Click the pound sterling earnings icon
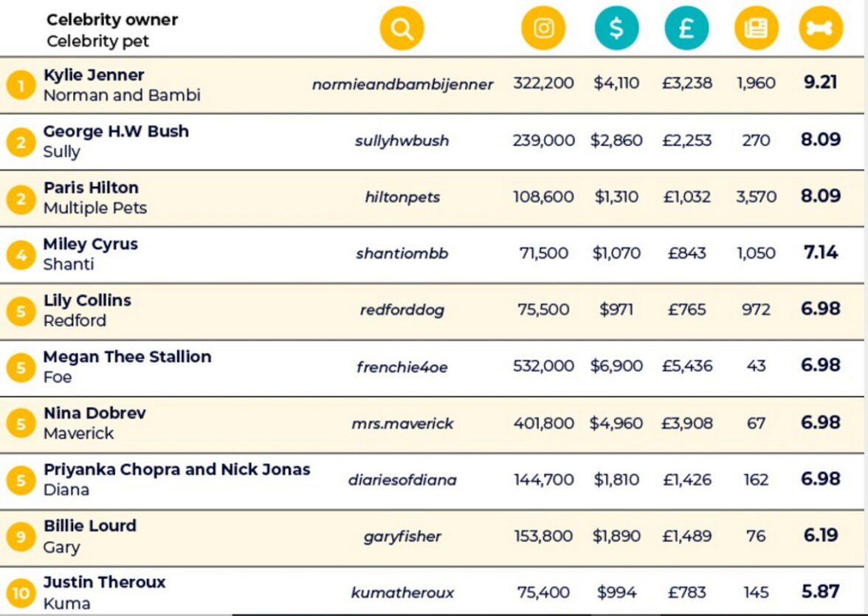Image resolution: width=868 pixels, height=616 pixels. click(686, 29)
